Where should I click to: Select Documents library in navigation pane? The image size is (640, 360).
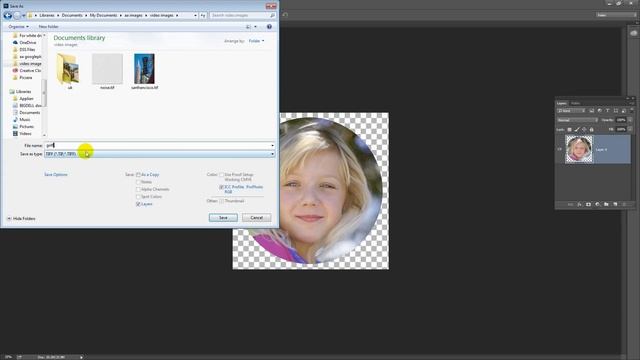pos(26,113)
